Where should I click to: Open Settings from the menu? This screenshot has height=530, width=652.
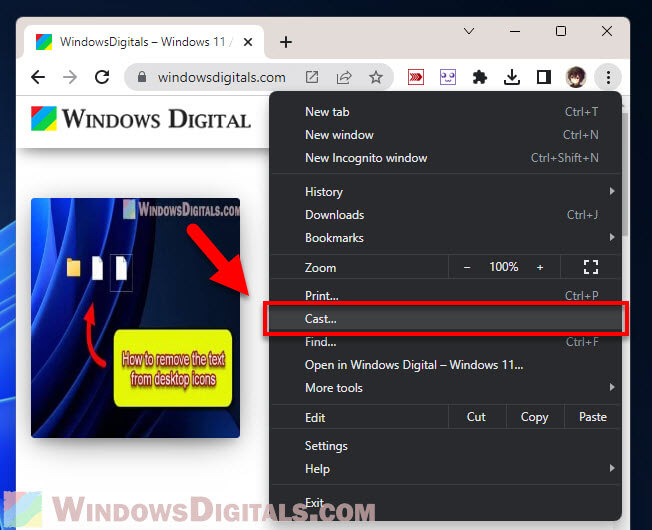[x=446, y=446]
